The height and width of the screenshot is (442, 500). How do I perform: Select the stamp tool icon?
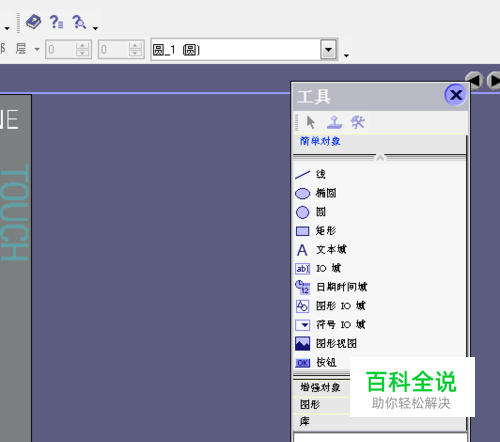[334, 122]
